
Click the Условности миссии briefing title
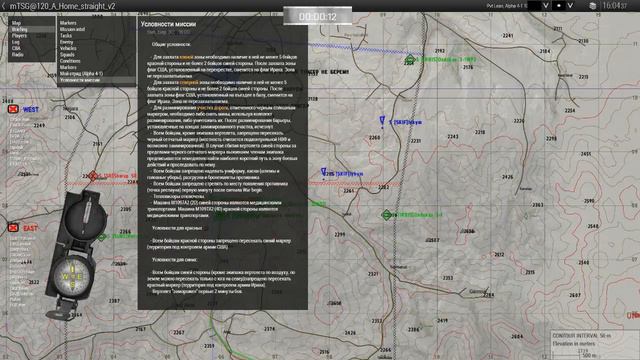tap(168, 24)
